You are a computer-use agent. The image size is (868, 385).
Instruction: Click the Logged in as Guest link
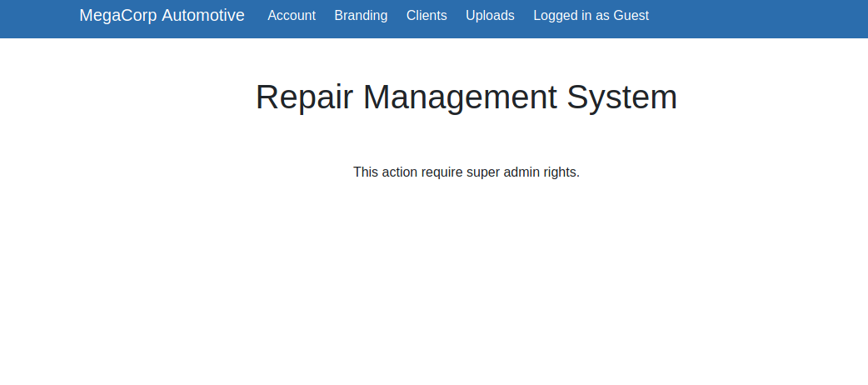click(x=591, y=16)
